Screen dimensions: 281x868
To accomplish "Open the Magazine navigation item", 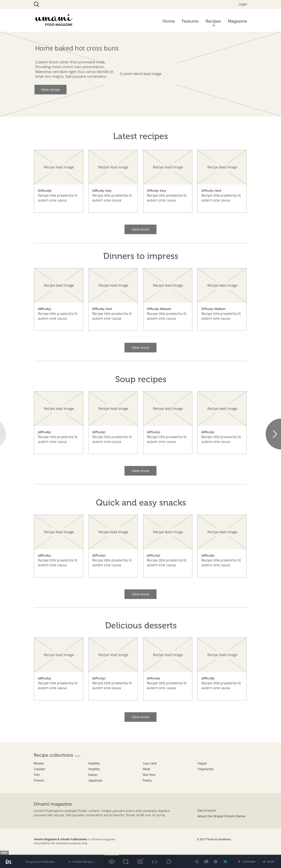I will click(237, 21).
